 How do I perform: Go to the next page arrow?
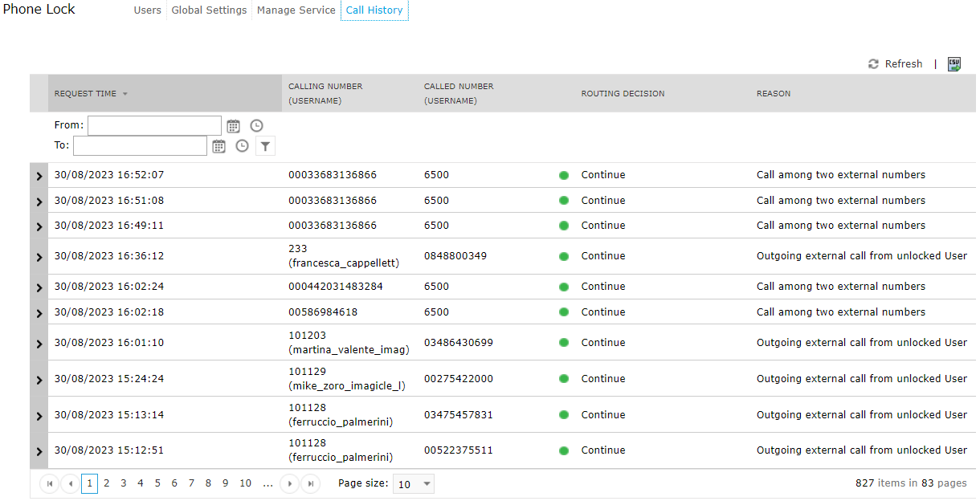pyautogui.click(x=288, y=483)
